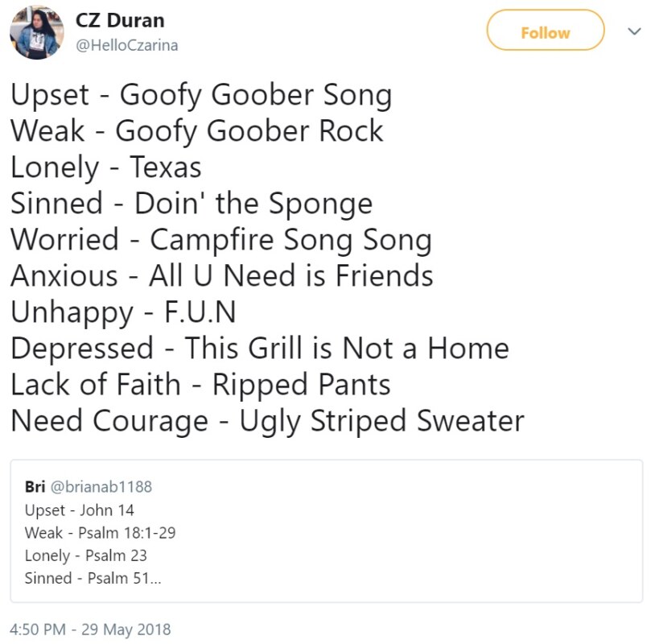Viewport: 651px width, 644px height.
Task: Select the 'Worried - Campfire Song Song' line
Action: pos(221,242)
